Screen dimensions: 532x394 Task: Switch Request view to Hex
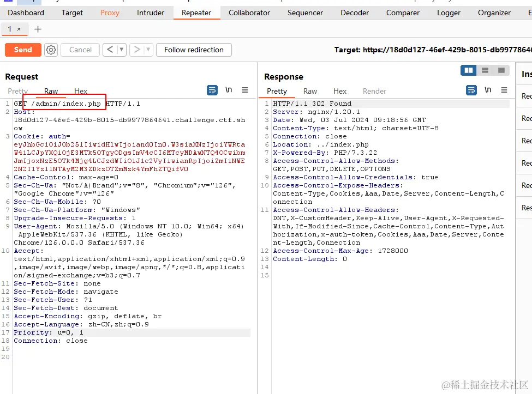tap(81, 91)
